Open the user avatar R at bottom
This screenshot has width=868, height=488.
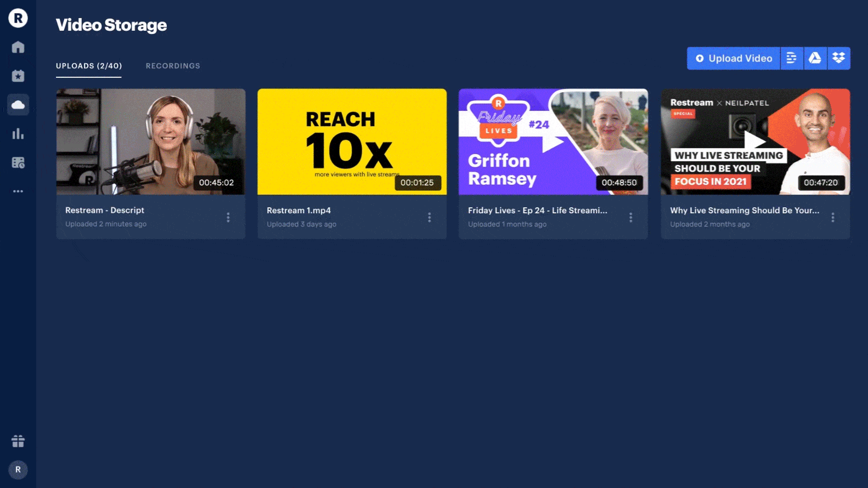point(18,470)
